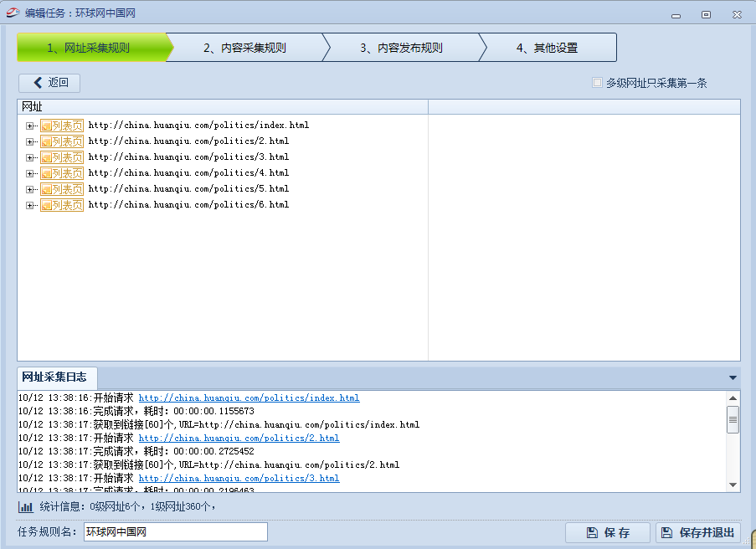Expand the politics/6.html tree node
The width and height of the screenshot is (756, 549).
click(30, 205)
